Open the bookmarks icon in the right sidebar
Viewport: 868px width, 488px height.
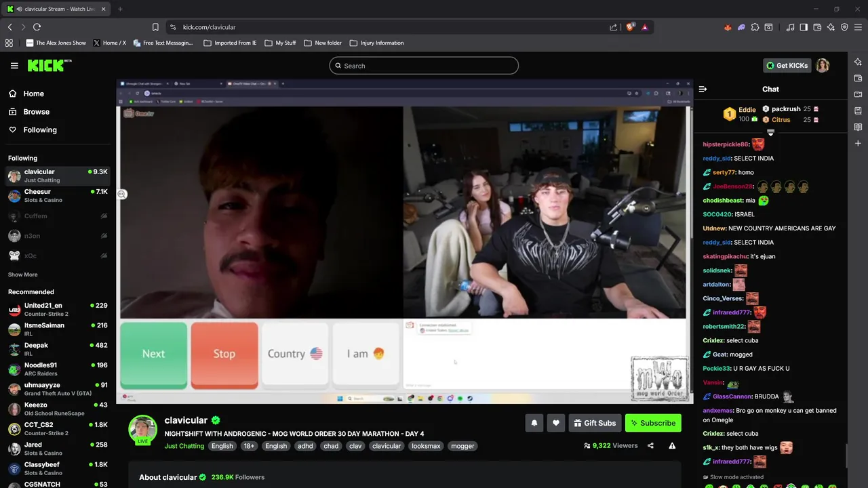coord(858,110)
